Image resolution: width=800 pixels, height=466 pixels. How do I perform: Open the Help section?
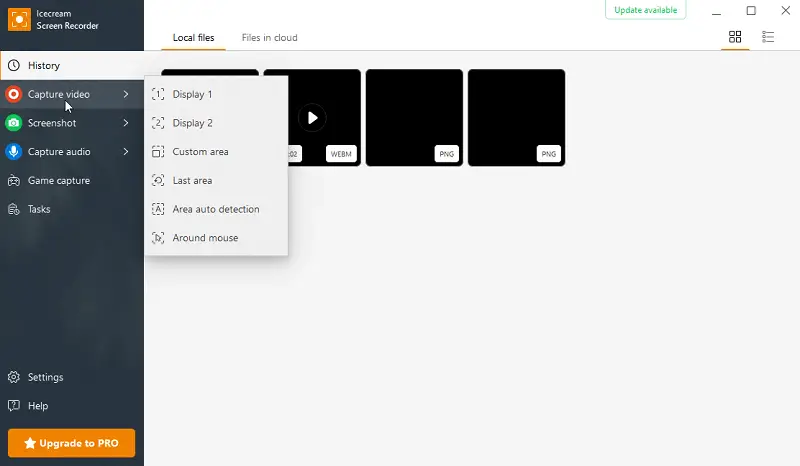click(37, 407)
